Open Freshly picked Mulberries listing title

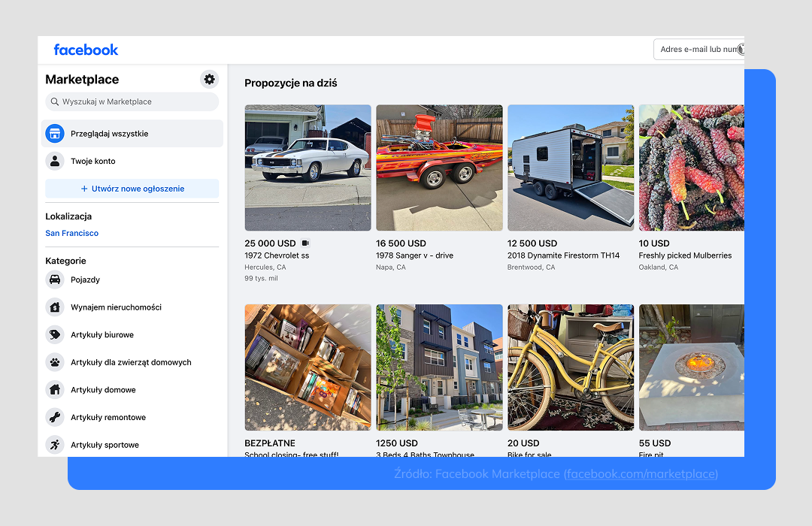(x=685, y=255)
